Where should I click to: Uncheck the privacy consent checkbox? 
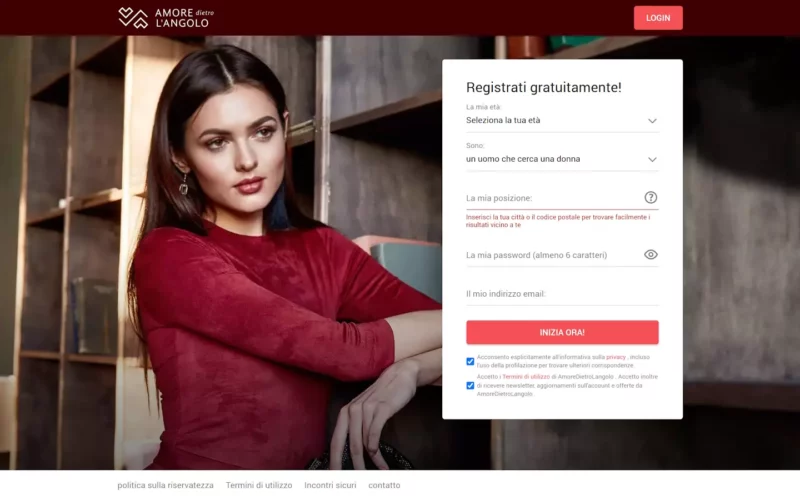(470, 361)
